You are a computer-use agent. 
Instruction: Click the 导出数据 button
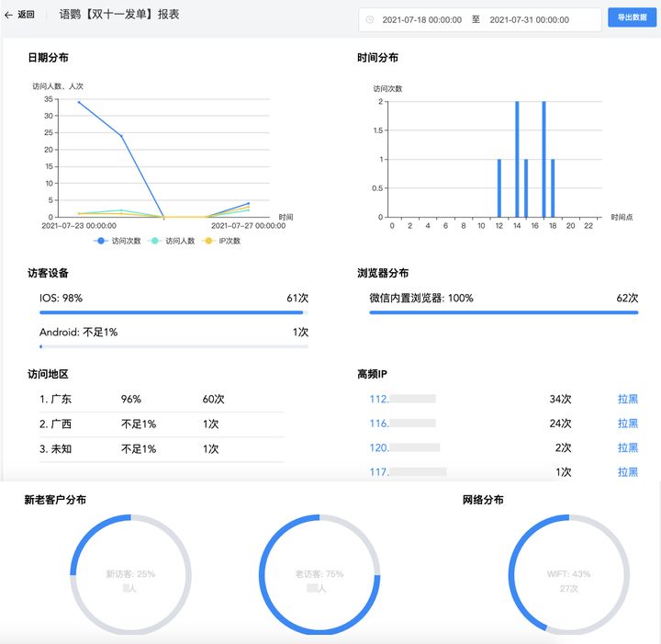coord(632,17)
